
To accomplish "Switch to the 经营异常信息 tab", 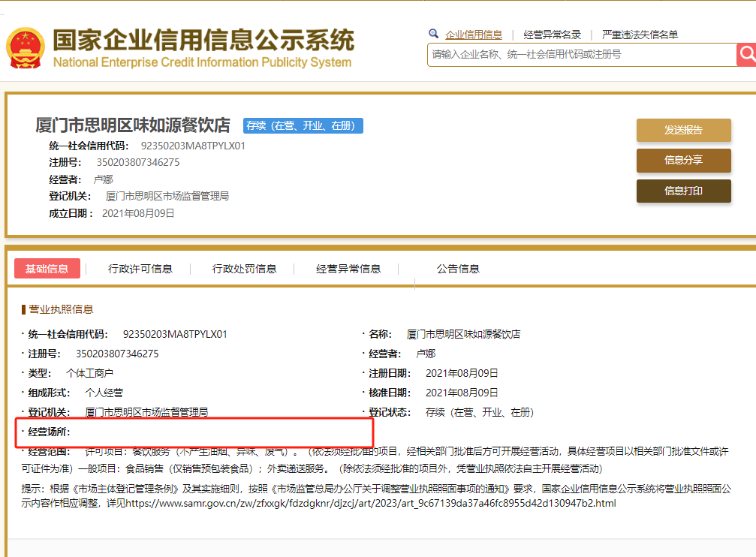I will (x=348, y=269).
